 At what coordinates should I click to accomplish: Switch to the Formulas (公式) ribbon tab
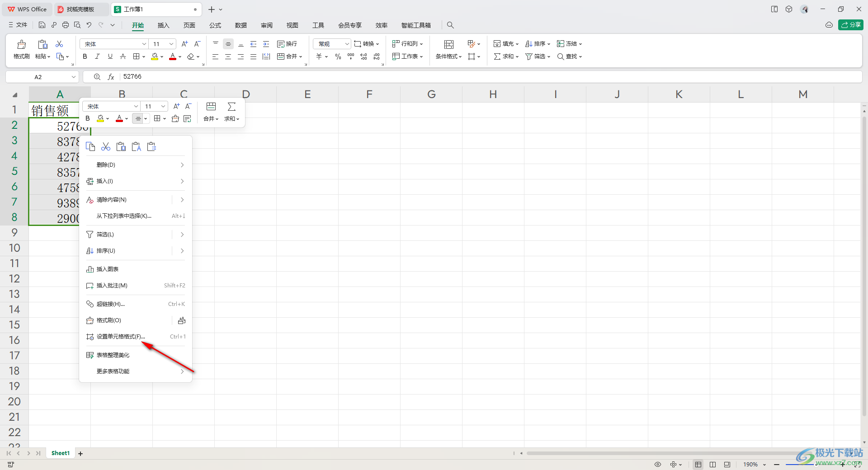click(215, 25)
